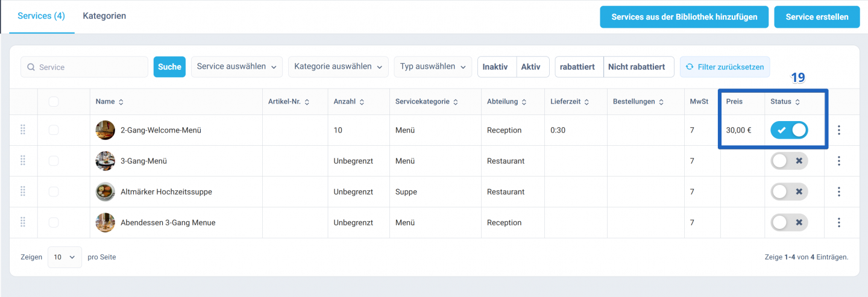
Task: Sort by Lieferzeit column arrows
Action: 587,102
